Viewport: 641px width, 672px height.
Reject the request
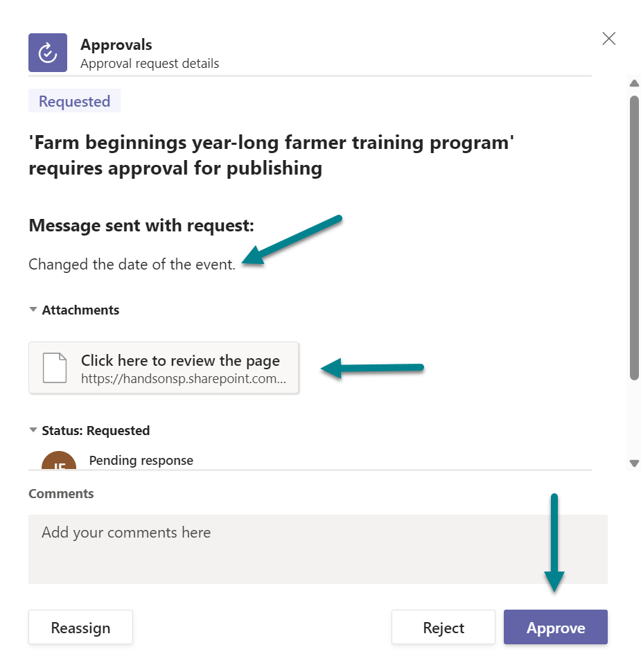443,627
